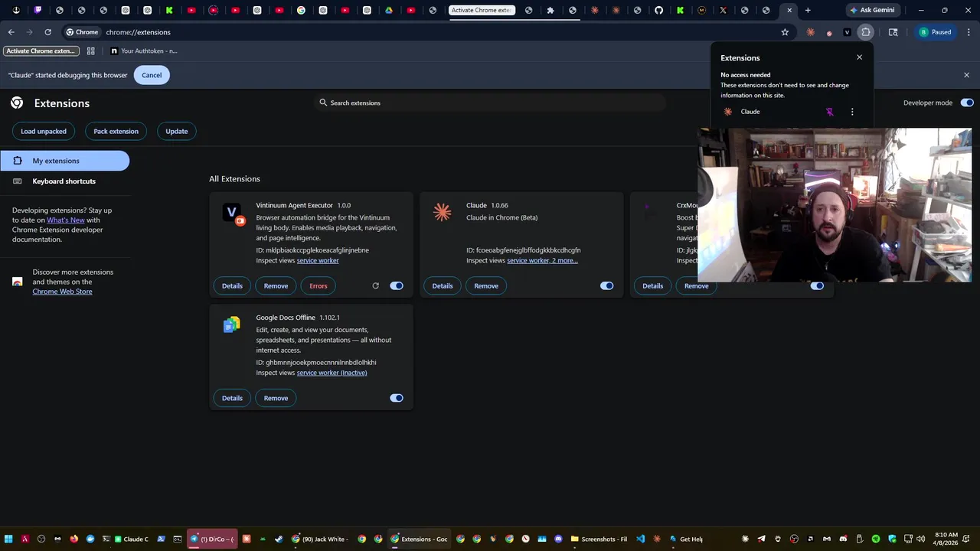Remove the Claude extension
Image resolution: width=980 pixels, height=551 pixels.
point(486,285)
